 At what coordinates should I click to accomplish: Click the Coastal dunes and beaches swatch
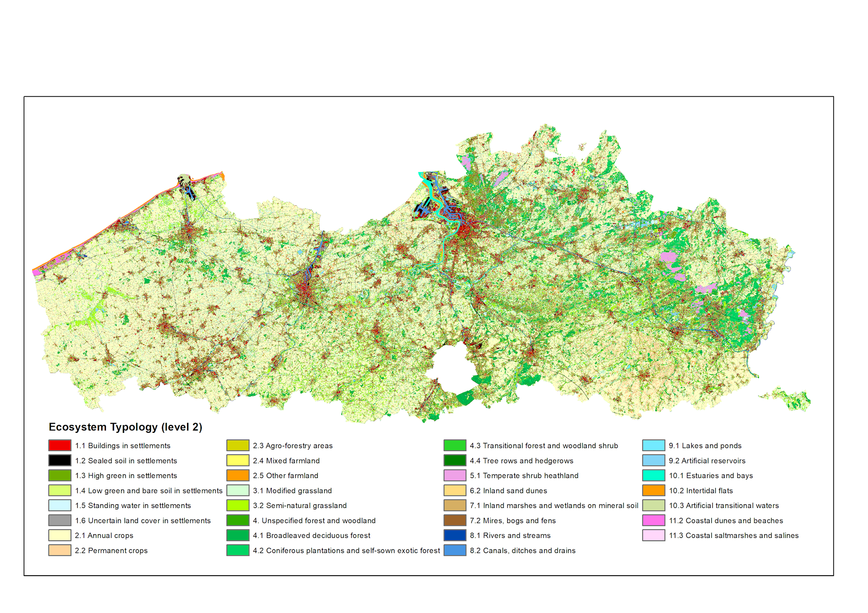[654, 520]
